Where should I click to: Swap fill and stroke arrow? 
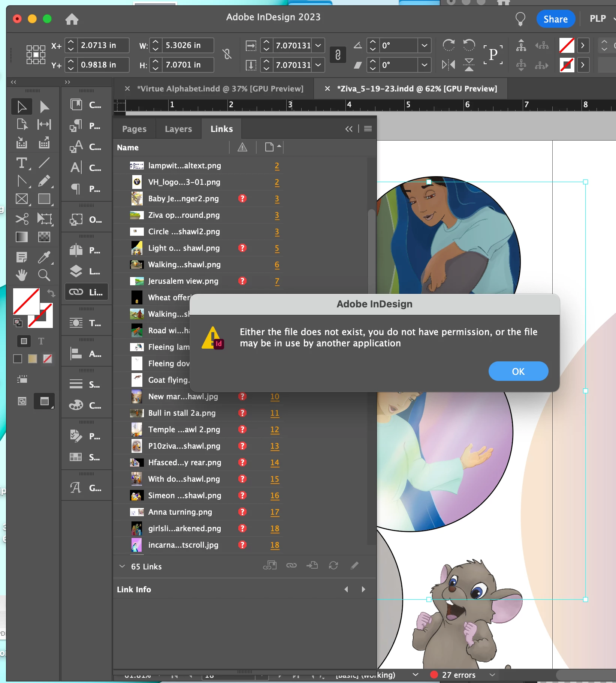coord(51,293)
